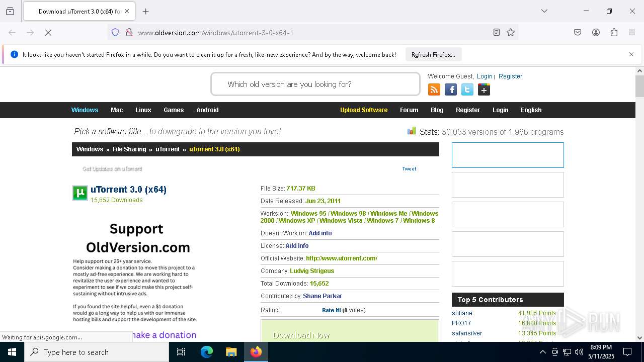Select the Games nav tab
Screen dimensions: 644x362
point(174,110)
